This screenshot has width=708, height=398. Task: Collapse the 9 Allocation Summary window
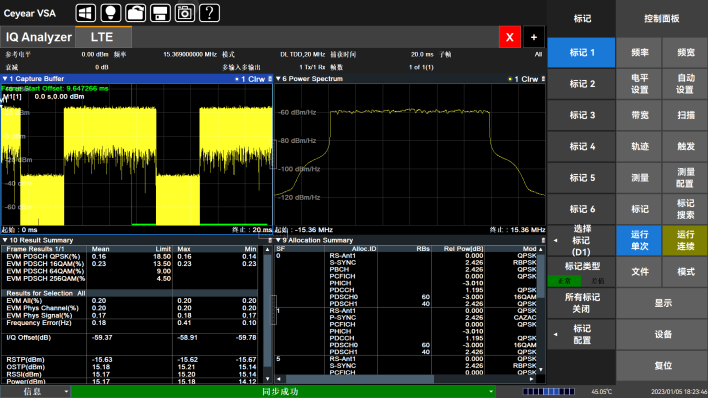[278, 240]
